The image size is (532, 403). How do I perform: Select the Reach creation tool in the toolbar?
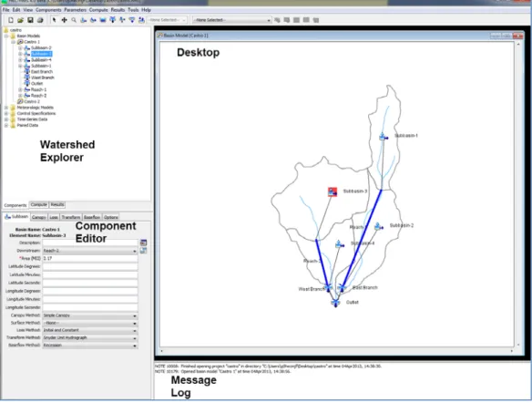point(93,20)
